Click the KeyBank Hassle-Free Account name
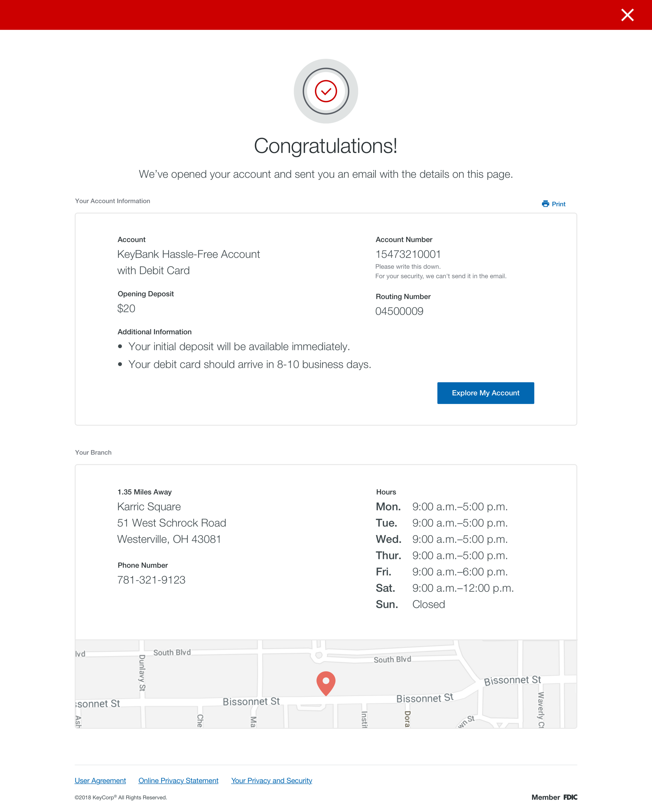Screen dimensions: 652x812 tap(189, 254)
